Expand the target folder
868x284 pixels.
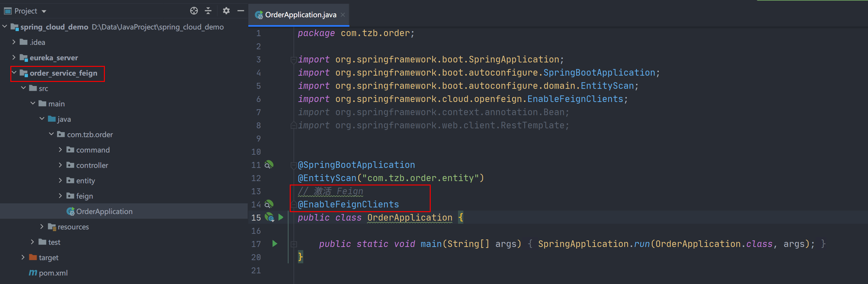(23, 257)
